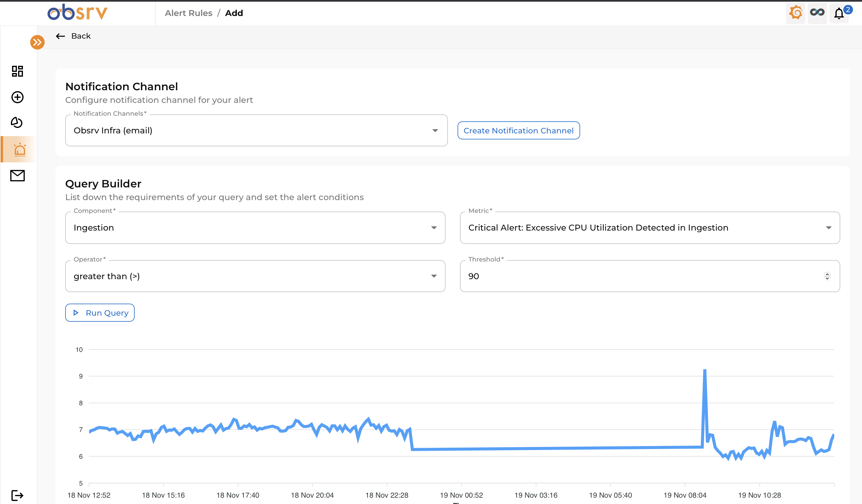The width and height of the screenshot is (862, 504).
Task: Open the Operator dropdown greater than
Action: (434, 276)
